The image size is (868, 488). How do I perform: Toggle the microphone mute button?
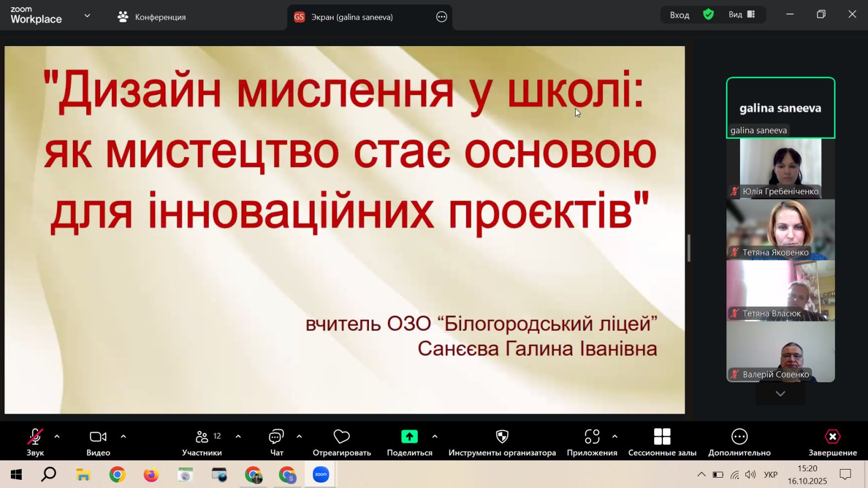35,436
